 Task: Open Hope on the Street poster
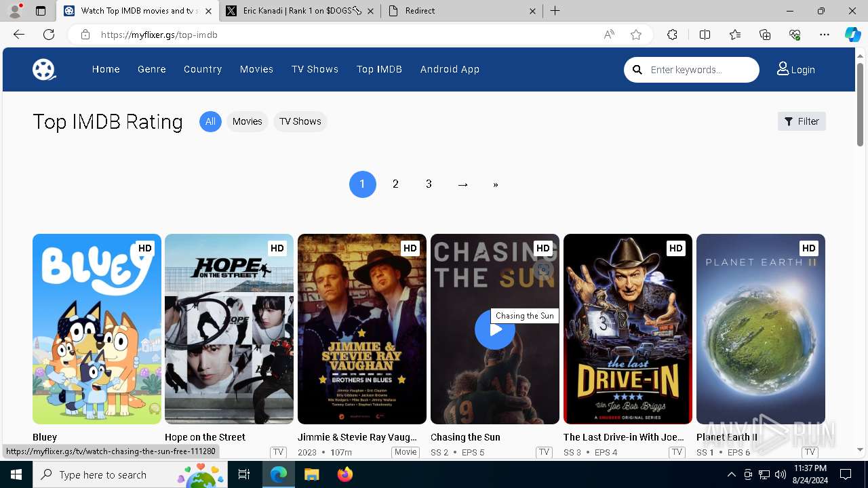(x=229, y=329)
